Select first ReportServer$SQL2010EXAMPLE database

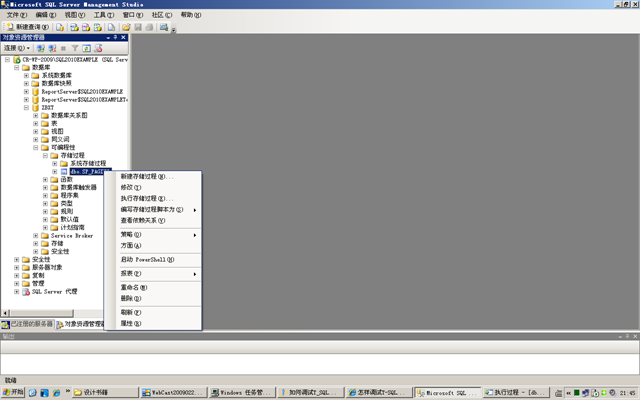(x=82, y=91)
